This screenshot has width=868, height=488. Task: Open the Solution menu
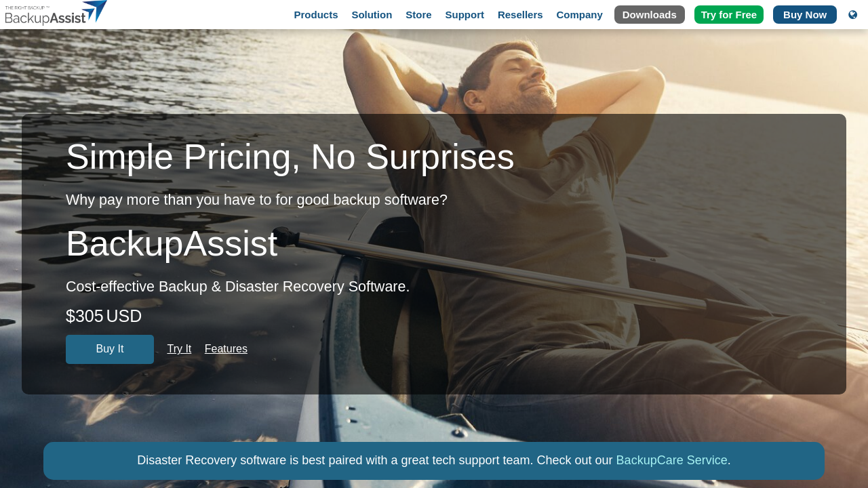(x=372, y=15)
